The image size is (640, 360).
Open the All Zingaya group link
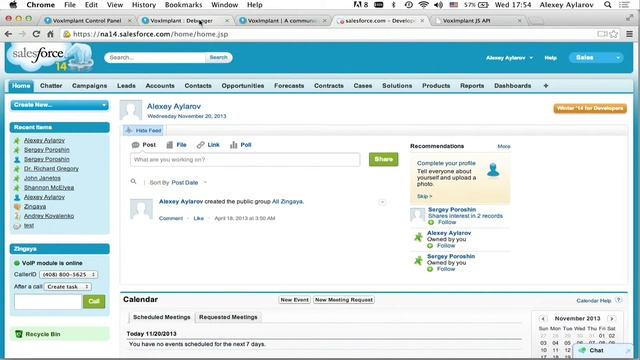click(287, 202)
